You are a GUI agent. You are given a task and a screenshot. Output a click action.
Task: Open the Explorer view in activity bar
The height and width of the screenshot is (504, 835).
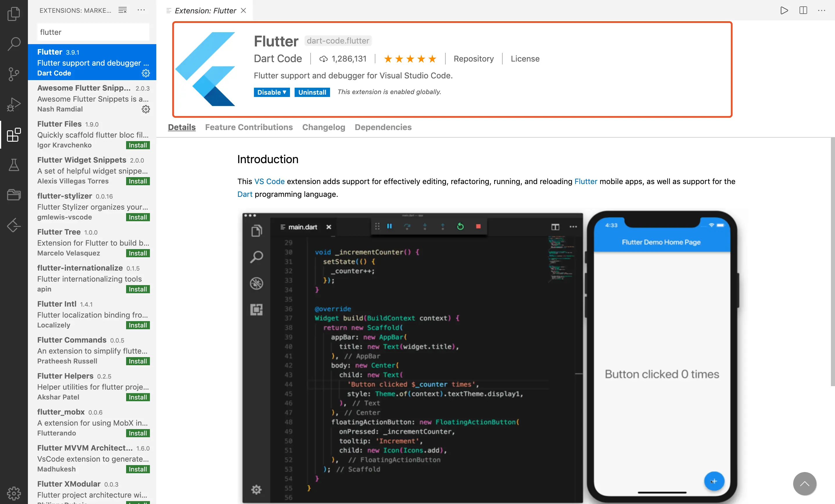[14, 14]
